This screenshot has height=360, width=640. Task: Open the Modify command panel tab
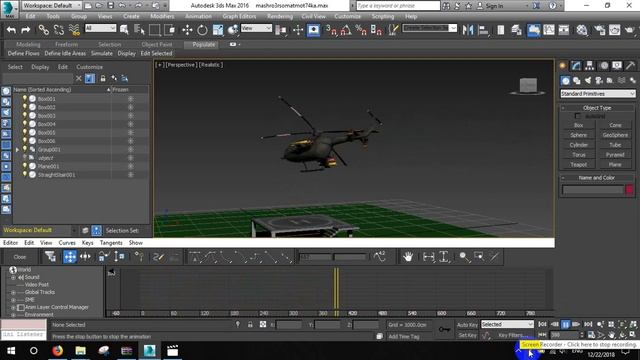tap(576, 65)
